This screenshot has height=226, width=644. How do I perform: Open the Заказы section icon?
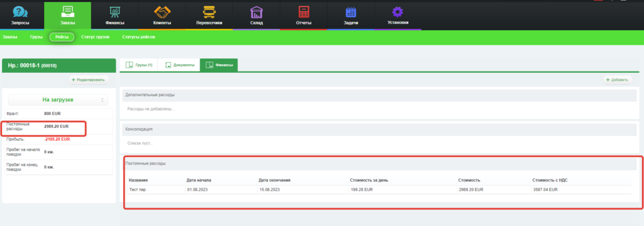click(x=67, y=12)
